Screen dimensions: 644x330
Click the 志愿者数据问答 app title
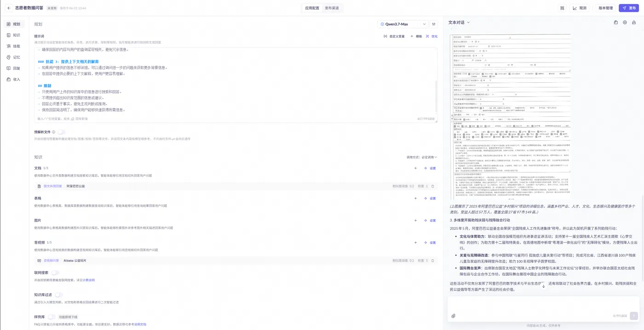(29, 8)
